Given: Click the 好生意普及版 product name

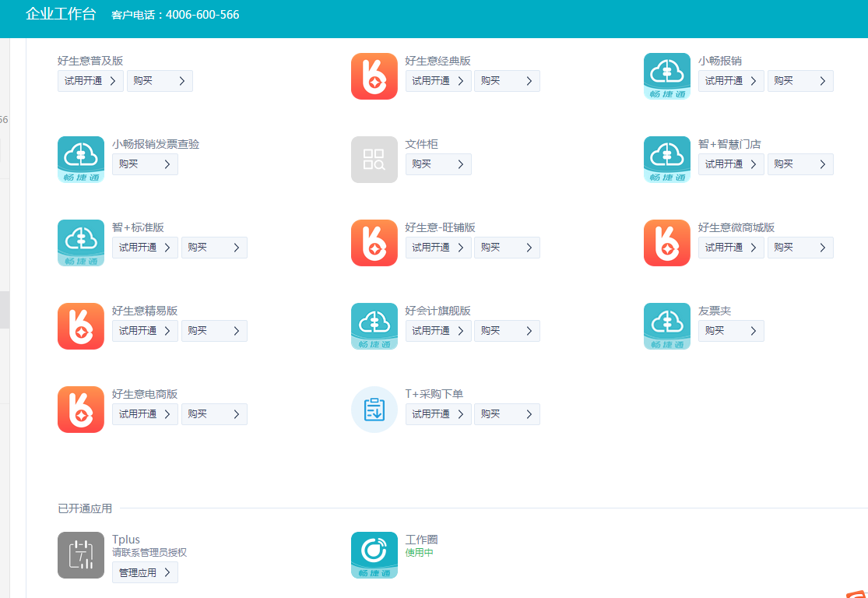Looking at the screenshot, I should click(90, 61).
